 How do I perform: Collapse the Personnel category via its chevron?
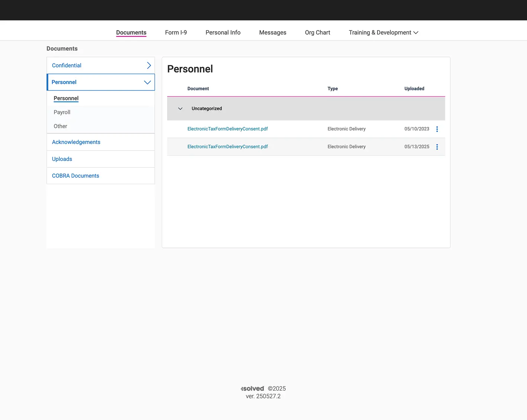[x=147, y=82]
